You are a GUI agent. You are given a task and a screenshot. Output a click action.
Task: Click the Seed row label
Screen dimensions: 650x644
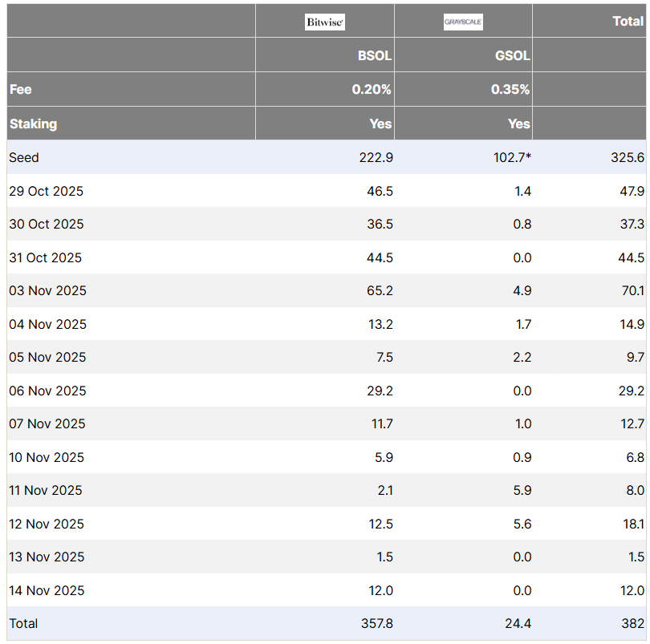(24, 157)
